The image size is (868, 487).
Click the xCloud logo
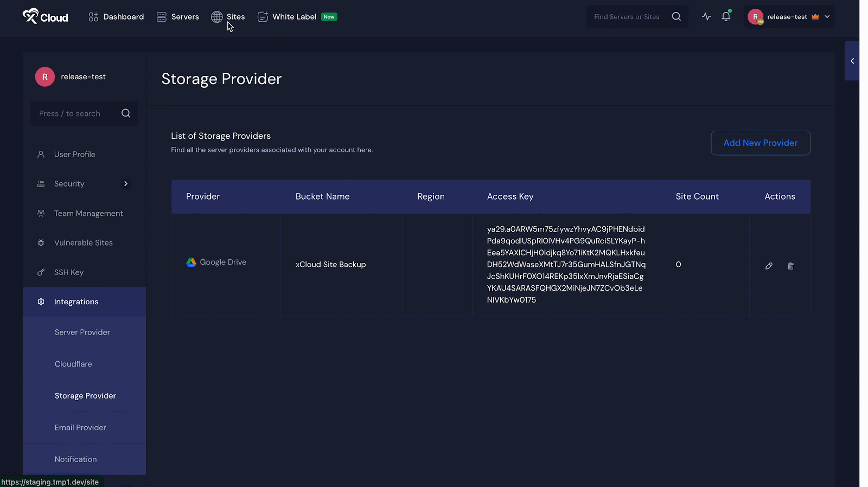click(46, 17)
